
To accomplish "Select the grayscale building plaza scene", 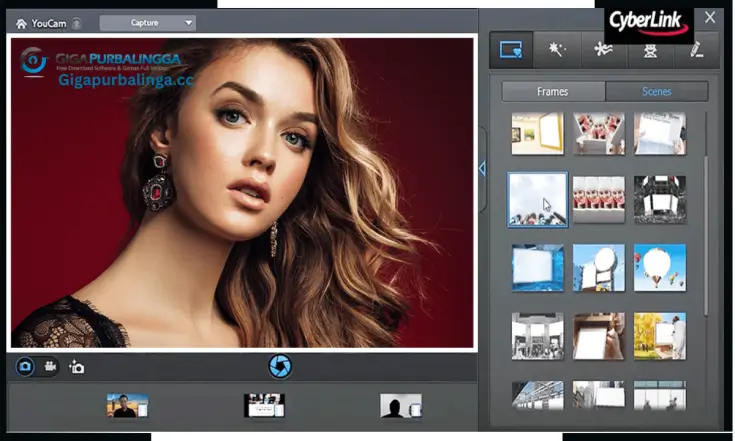I will click(x=538, y=336).
